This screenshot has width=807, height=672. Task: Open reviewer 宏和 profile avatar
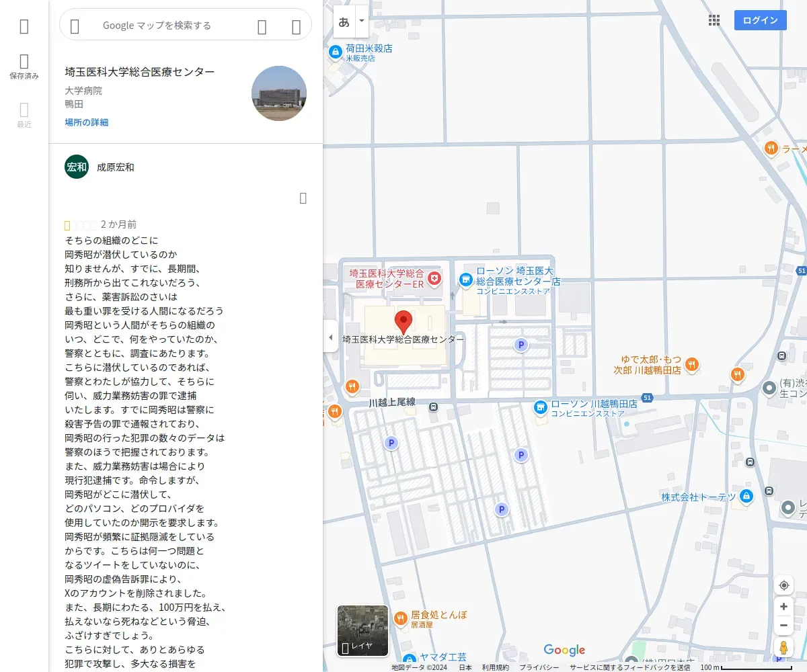[77, 167]
